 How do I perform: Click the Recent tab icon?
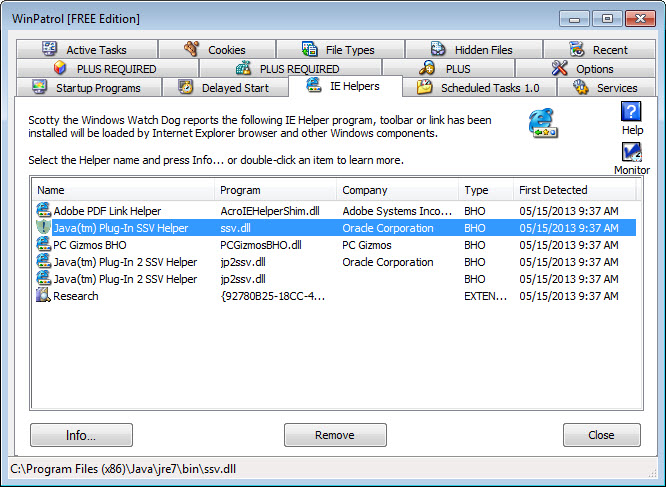tap(576, 49)
